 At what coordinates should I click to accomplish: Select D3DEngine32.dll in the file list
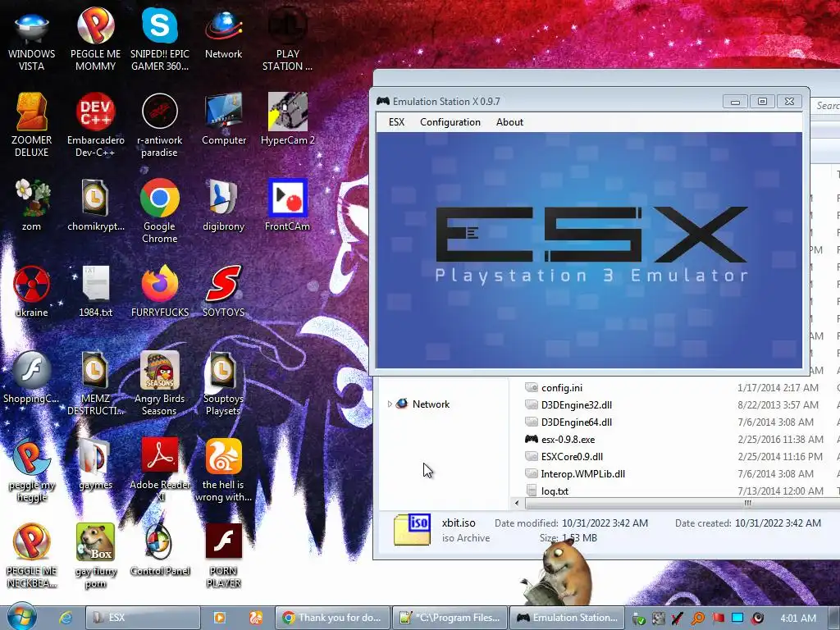pos(577,405)
